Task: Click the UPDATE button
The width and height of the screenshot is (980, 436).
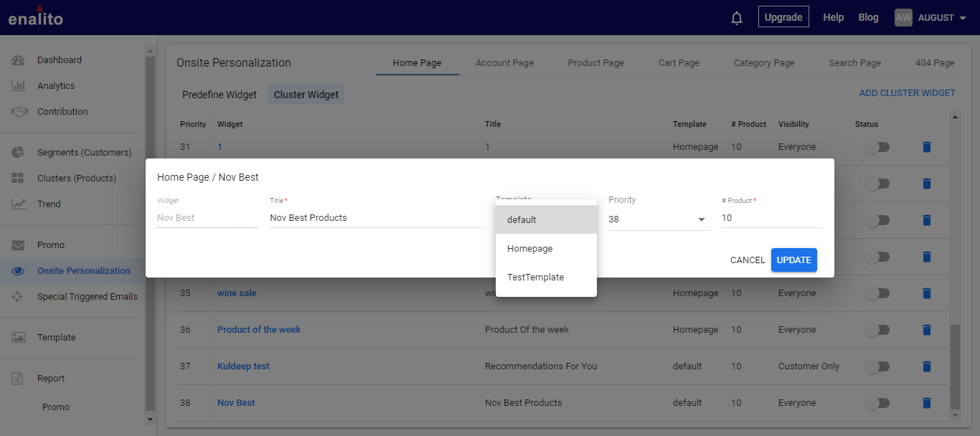Action: coord(793,260)
